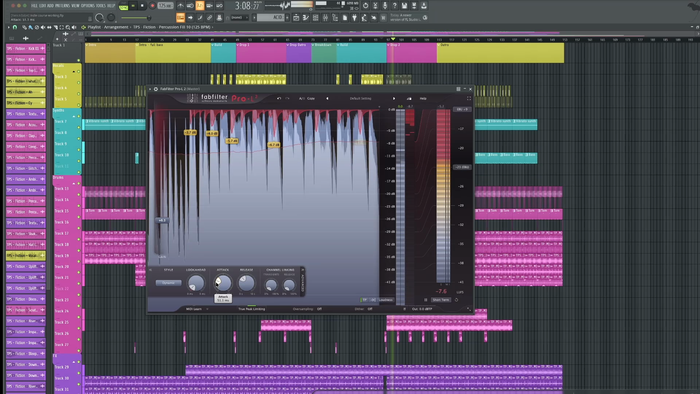The height and width of the screenshot is (394, 700).
Task: Collapse the Drums track group
Action: (x=74, y=183)
